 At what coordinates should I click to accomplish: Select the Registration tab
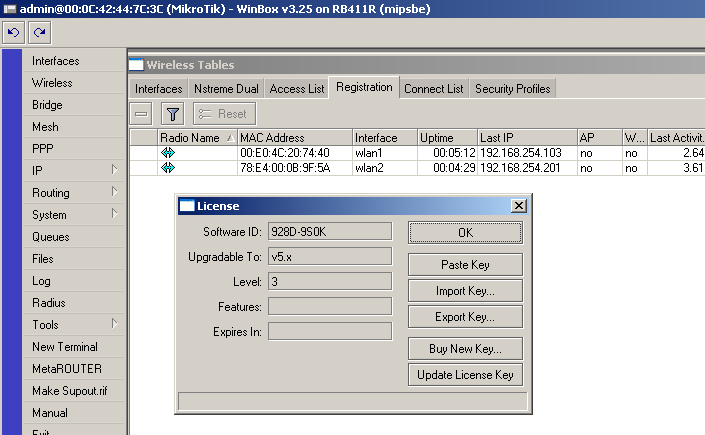pyautogui.click(x=364, y=87)
